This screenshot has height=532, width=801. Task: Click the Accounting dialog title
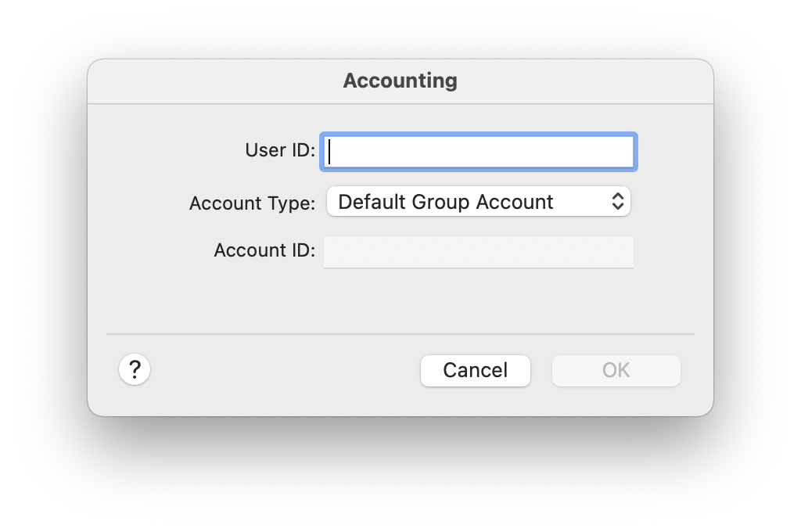coord(400,81)
